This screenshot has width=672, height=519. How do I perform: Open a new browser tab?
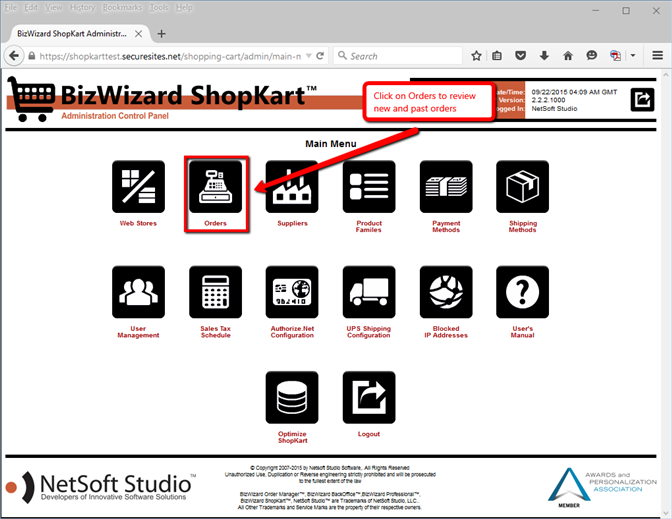pos(162,33)
